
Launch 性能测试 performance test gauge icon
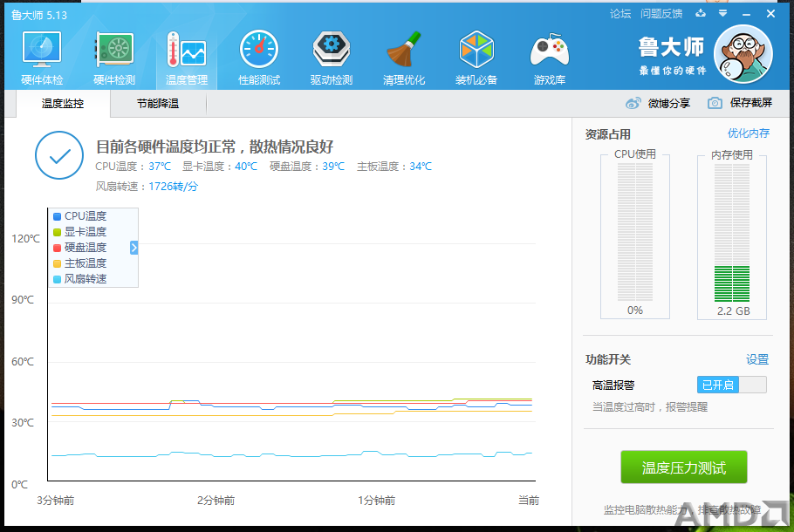(259, 49)
